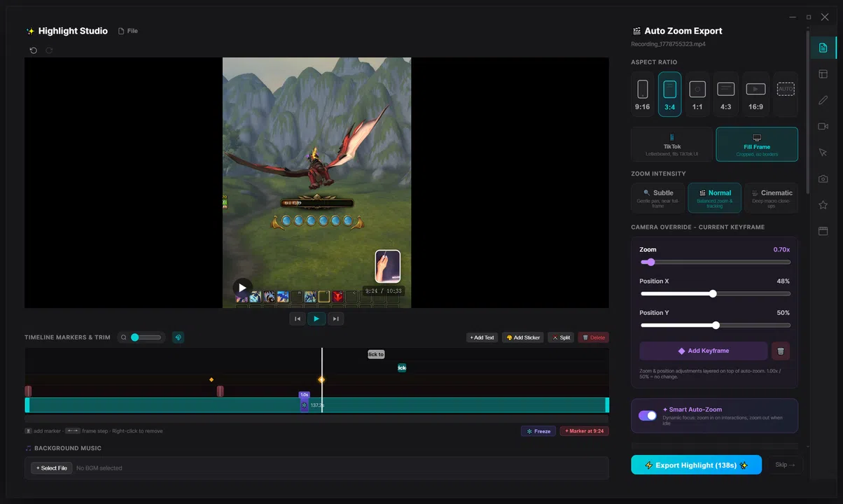The height and width of the screenshot is (504, 843).
Task: Skip to next marker button
Action: click(x=335, y=318)
